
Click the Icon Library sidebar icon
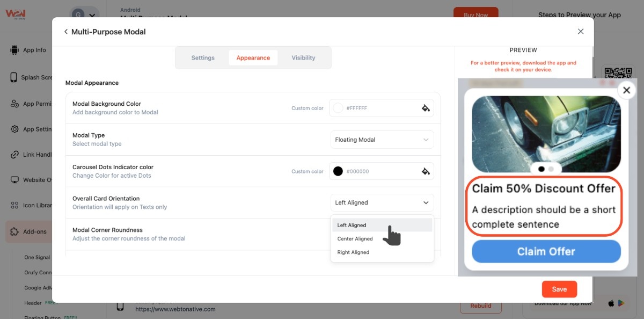tap(14, 205)
